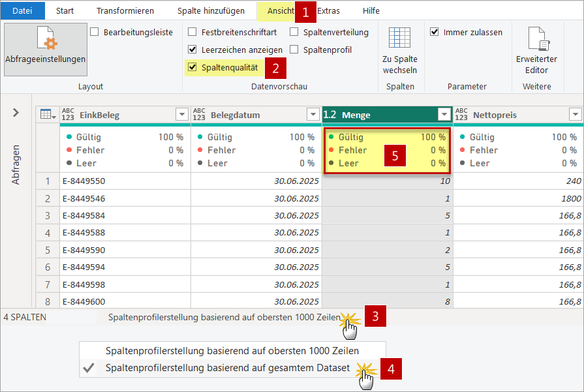Toggle Leerzeichen anzeigen checkbox
This screenshot has width=584, height=392.
pos(192,50)
